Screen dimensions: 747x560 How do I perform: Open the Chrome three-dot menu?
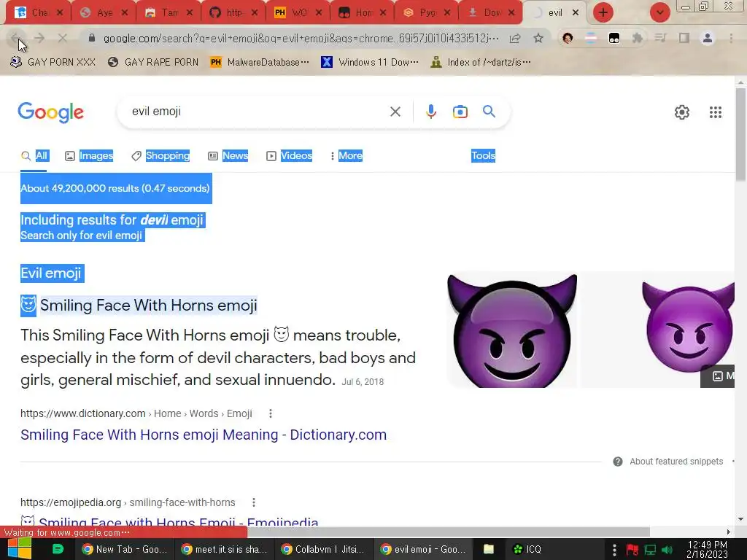731,38
